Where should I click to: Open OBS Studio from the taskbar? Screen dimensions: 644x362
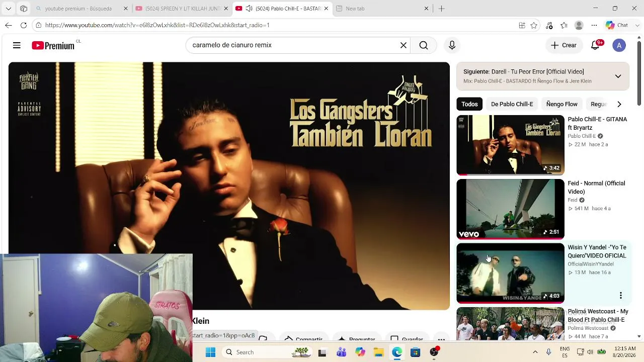pyautogui.click(x=434, y=352)
